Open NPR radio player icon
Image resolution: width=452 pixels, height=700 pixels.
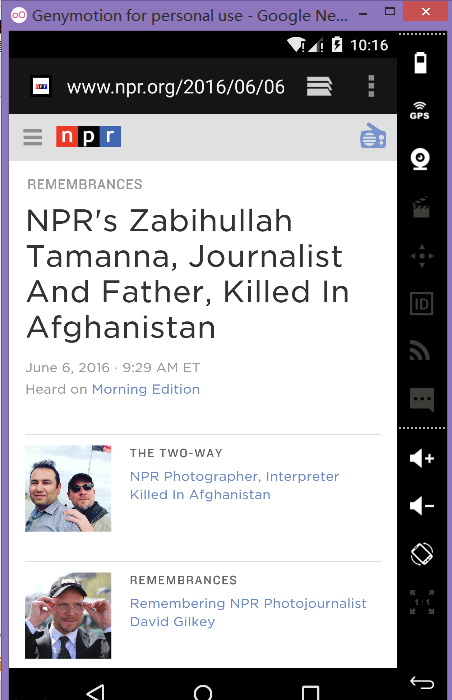373,136
